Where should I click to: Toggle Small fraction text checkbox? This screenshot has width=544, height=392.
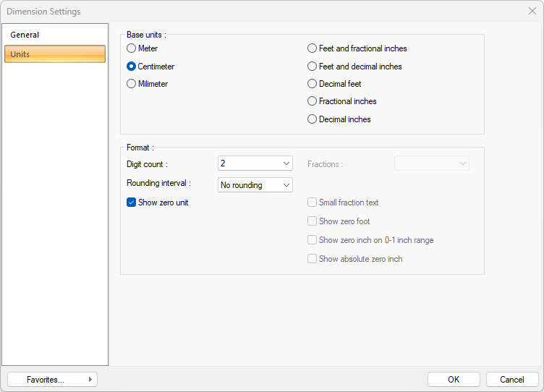(312, 203)
